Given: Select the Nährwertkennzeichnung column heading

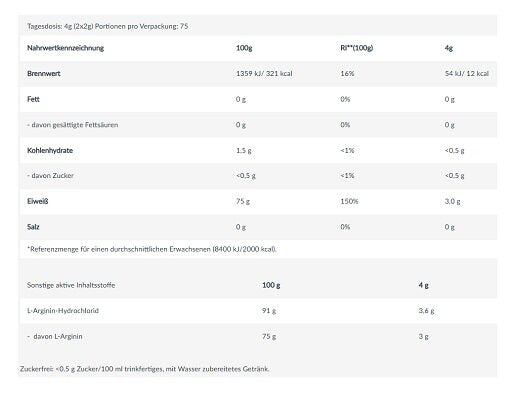Looking at the screenshot, I should point(65,48).
